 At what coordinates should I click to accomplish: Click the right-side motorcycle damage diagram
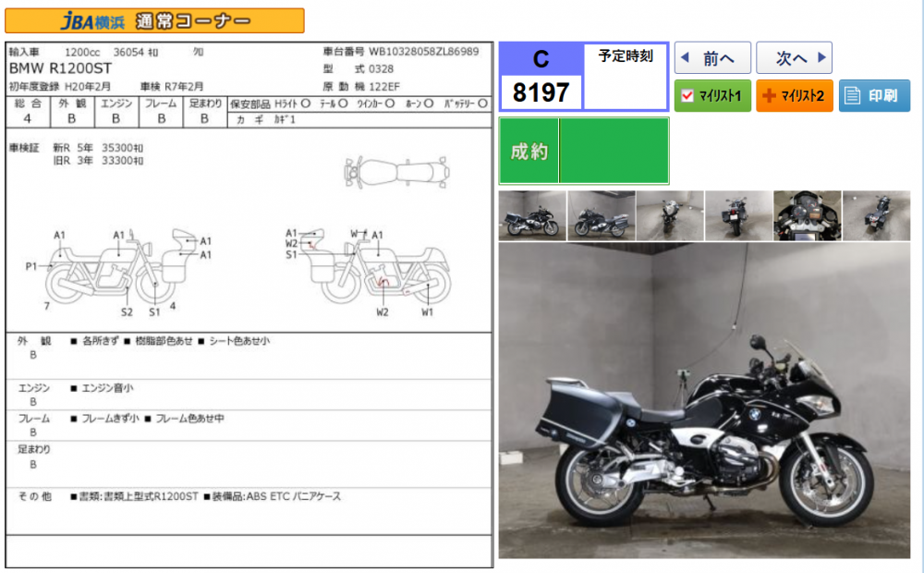click(x=376, y=268)
